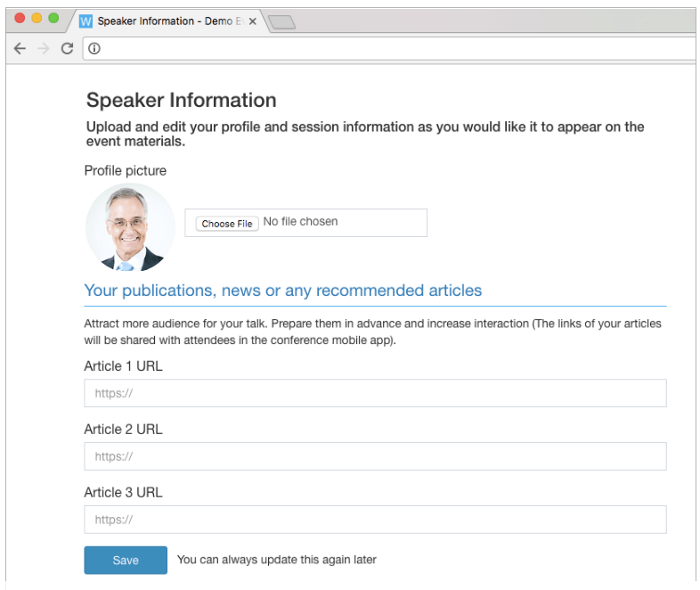The image size is (700, 590).
Task: Select the Article 2 URL input box
Action: [x=375, y=456]
